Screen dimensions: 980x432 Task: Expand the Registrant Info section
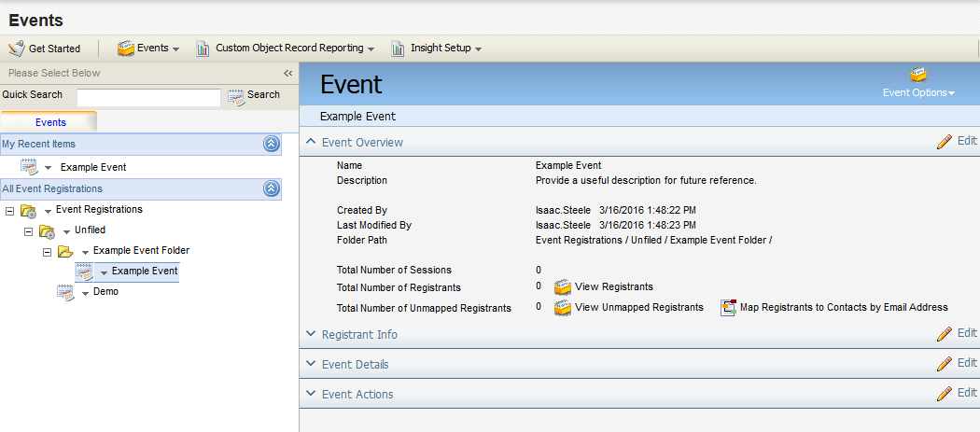pyautogui.click(x=311, y=334)
